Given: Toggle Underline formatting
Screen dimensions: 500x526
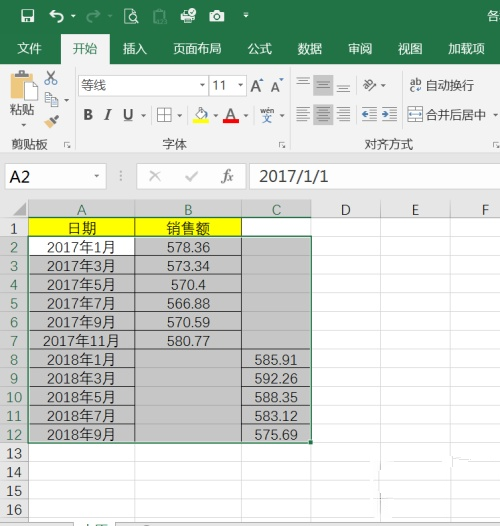Looking at the screenshot, I should [x=128, y=115].
